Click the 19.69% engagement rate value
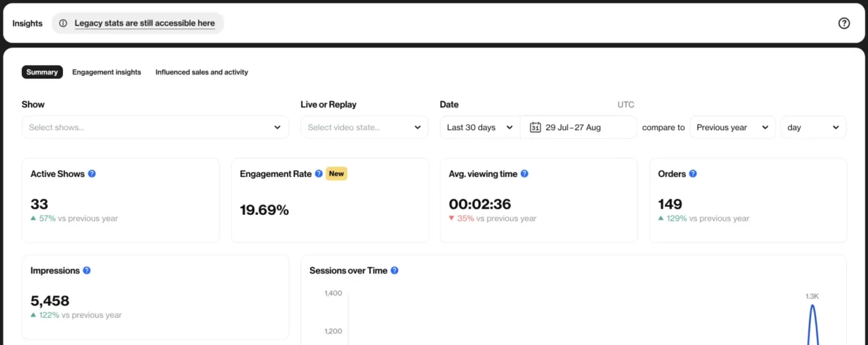This screenshot has width=868, height=345. (264, 210)
